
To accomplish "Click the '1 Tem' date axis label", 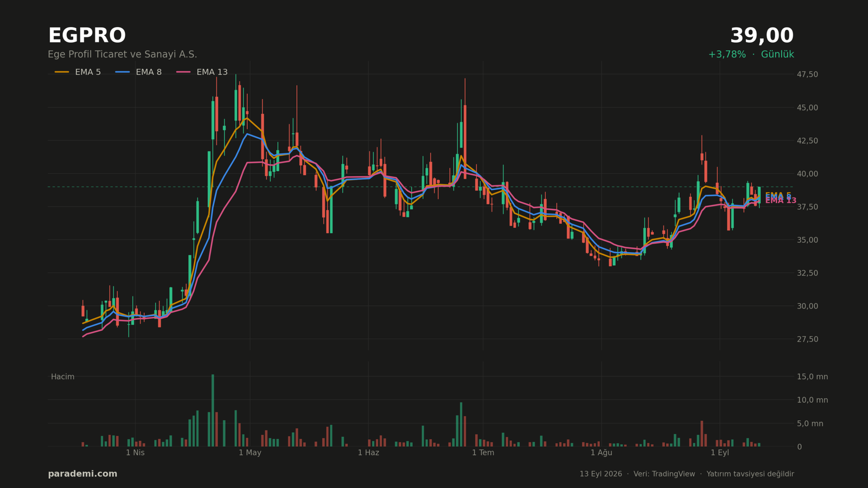I will click(483, 453).
